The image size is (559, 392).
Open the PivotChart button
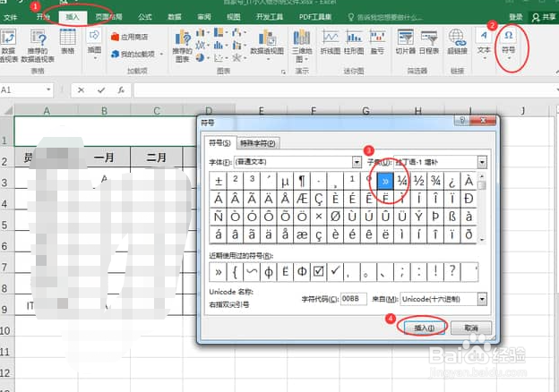[267, 45]
